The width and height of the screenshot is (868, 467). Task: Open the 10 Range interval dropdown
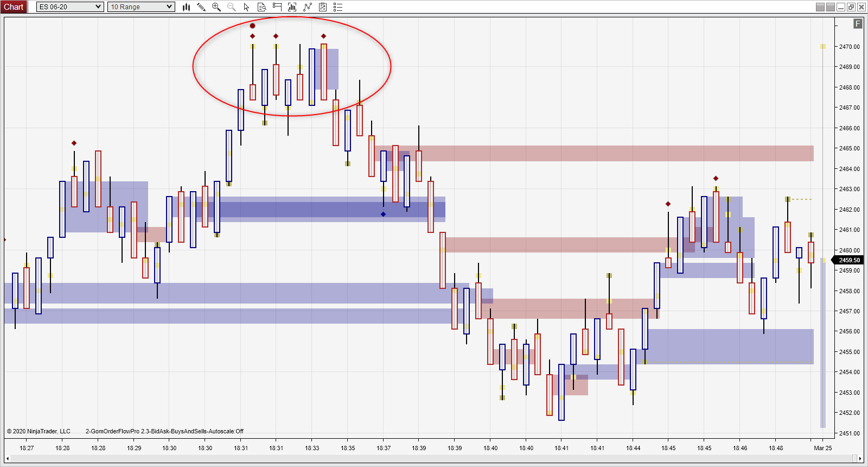[x=141, y=7]
